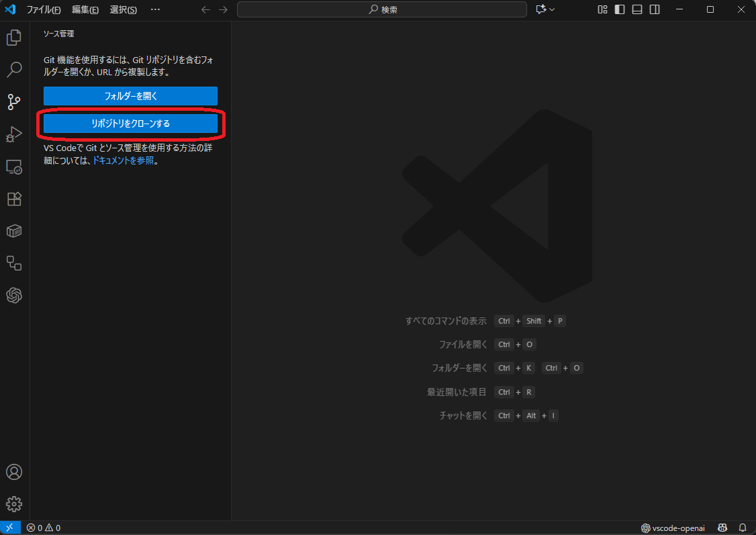Click the ドキュメントを参照 link
756x535 pixels.
coord(123,161)
